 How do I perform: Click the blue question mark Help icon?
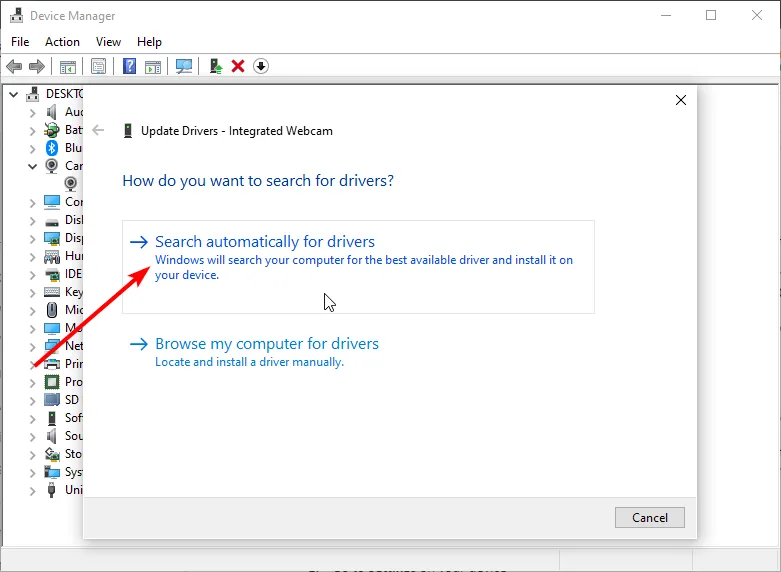coord(129,67)
